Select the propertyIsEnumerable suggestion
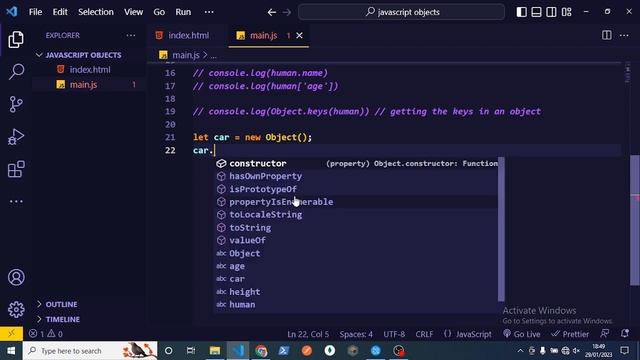This screenshot has height=360, width=640. (356, 202)
